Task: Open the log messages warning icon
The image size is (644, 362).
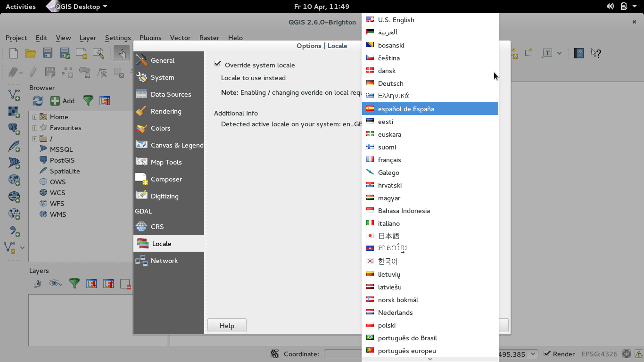Action: [x=639, y=354]
